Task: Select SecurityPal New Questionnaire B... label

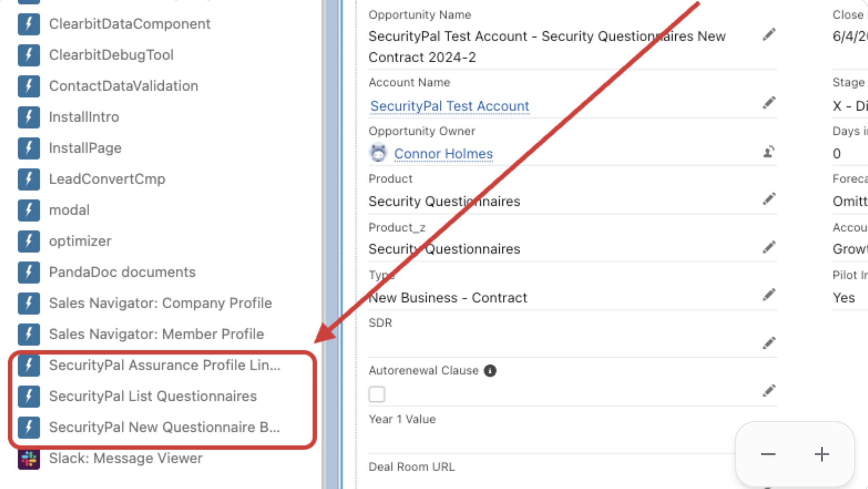Action: coord(164,427)
